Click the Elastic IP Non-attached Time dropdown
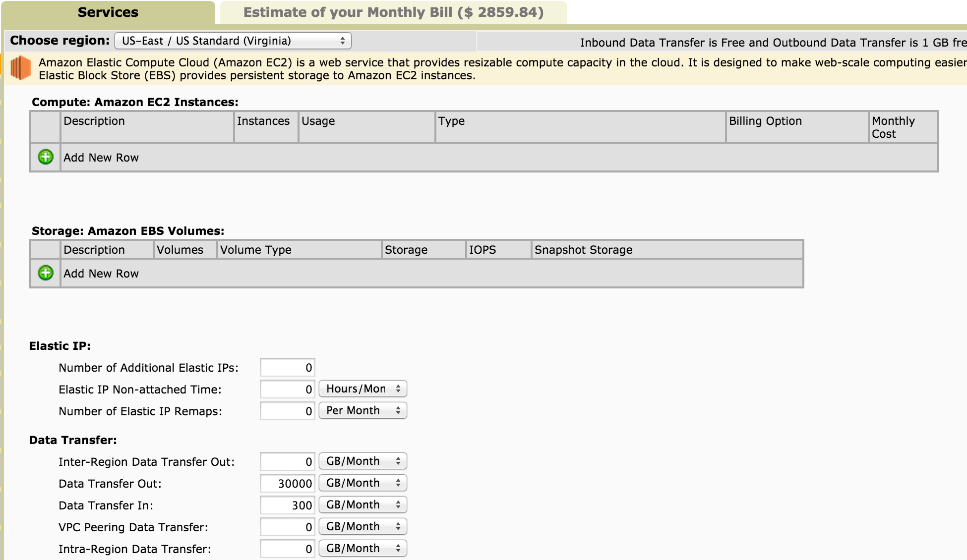967x560 pixels. pyautogui.click(x=362, y=388)
